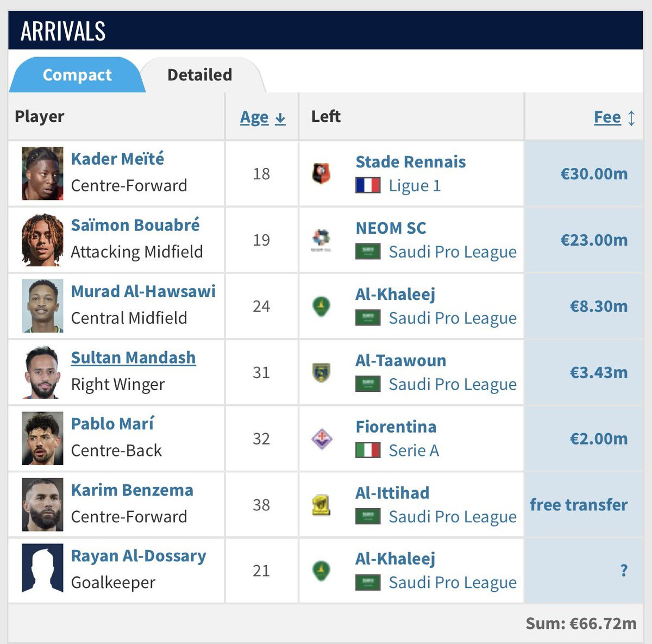Screen dimensions: 652x644
Task: Sort arrivals by the Fee column
Action: (615, 117)
